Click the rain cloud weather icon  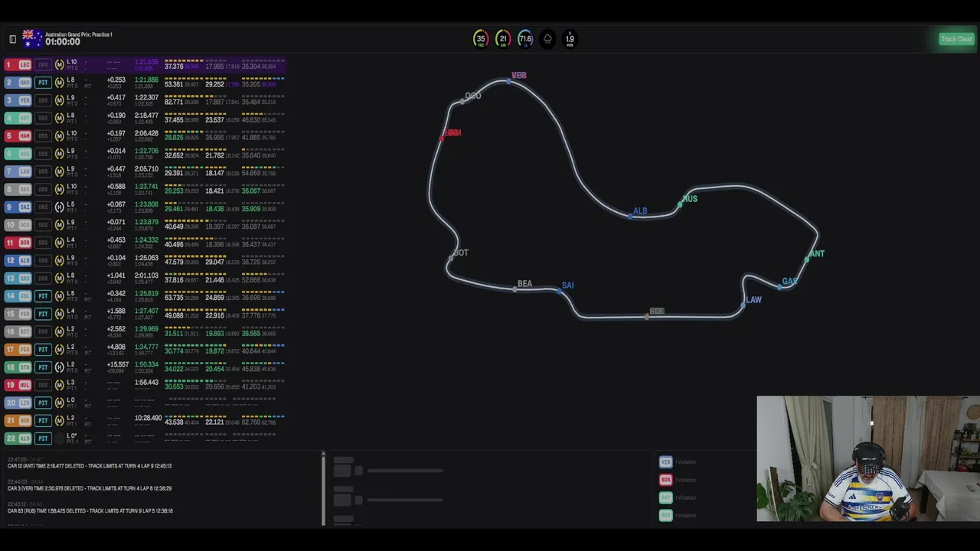547,39
